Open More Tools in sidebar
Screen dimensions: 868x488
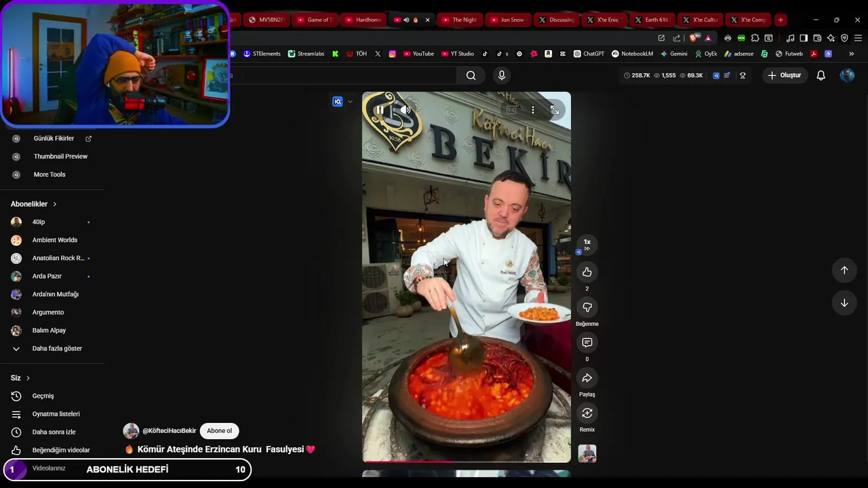pos(50,174)
